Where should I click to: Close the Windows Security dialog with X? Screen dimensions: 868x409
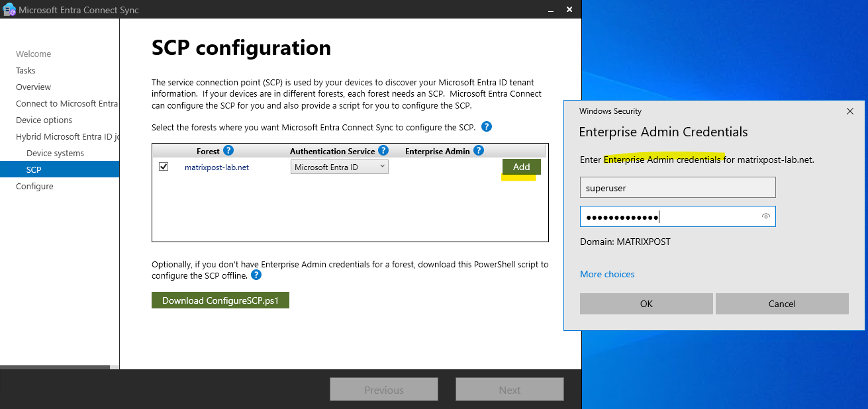pyautogui.click(x=850, y=111)
